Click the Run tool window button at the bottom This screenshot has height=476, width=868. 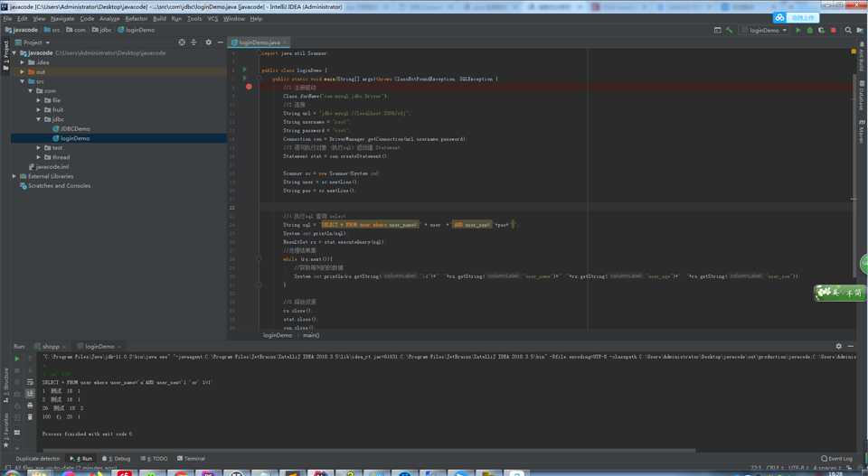81,458
